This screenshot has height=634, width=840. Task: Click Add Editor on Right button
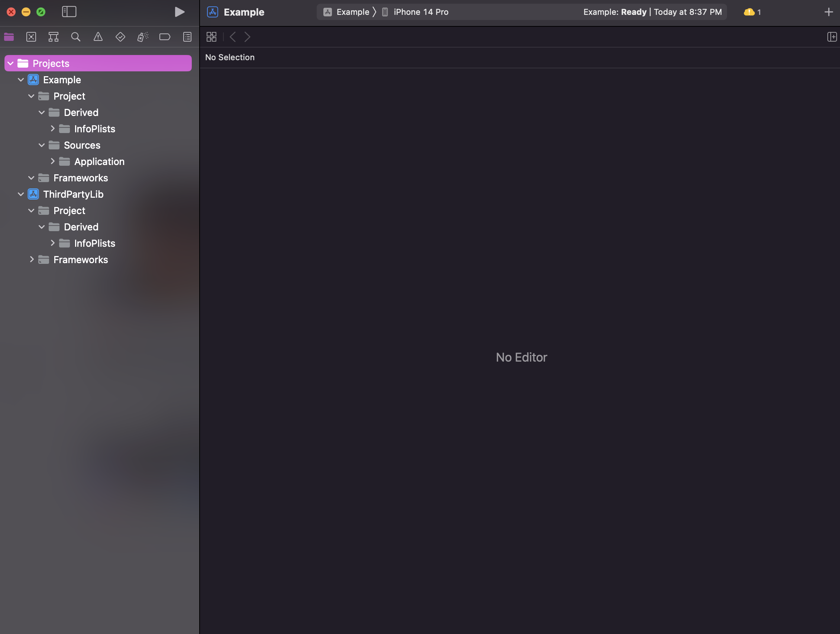(832, 37)
